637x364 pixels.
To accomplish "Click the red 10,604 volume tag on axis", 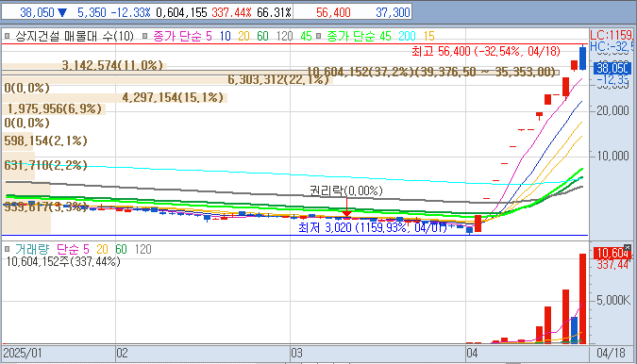I will pyautogui.click(x=612, y=254).
